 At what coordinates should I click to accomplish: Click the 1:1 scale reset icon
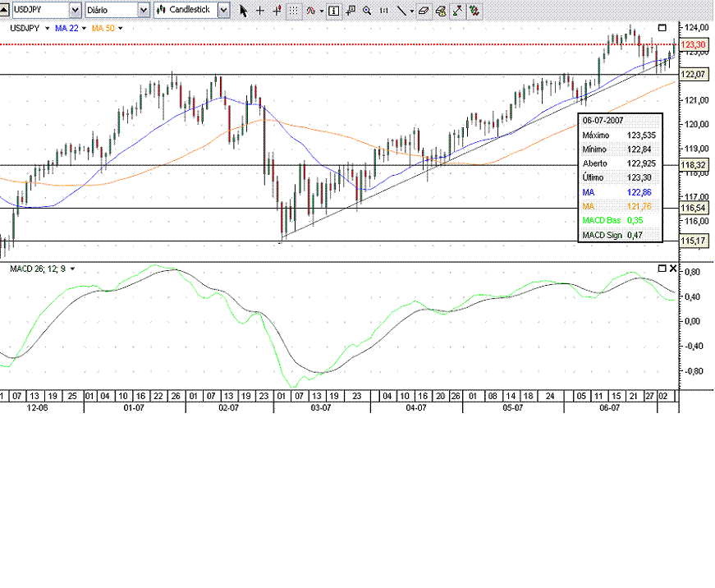(x=383, y=10)
